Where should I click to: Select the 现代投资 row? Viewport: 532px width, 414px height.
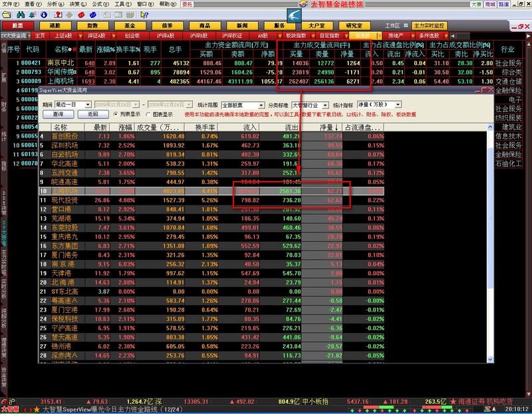tap(211, 201)
